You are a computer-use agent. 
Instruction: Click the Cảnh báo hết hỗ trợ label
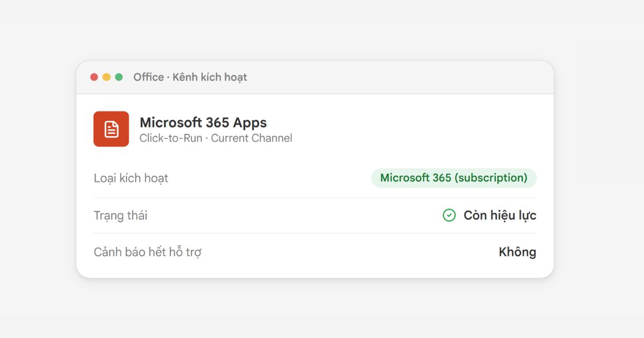point(148,252)
